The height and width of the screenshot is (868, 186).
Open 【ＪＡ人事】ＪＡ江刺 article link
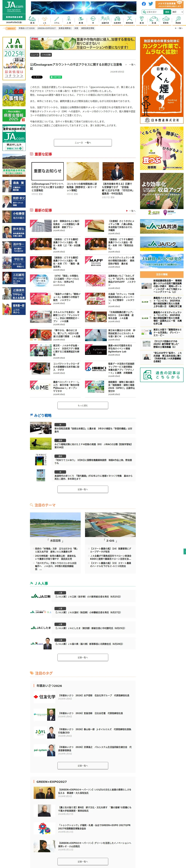click(88, 597)
